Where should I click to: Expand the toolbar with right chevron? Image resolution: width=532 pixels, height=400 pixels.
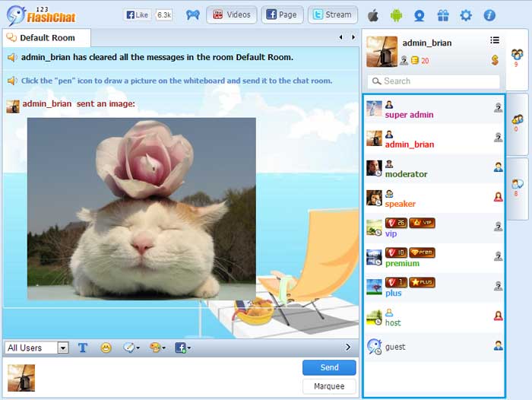tap(348, 347)
